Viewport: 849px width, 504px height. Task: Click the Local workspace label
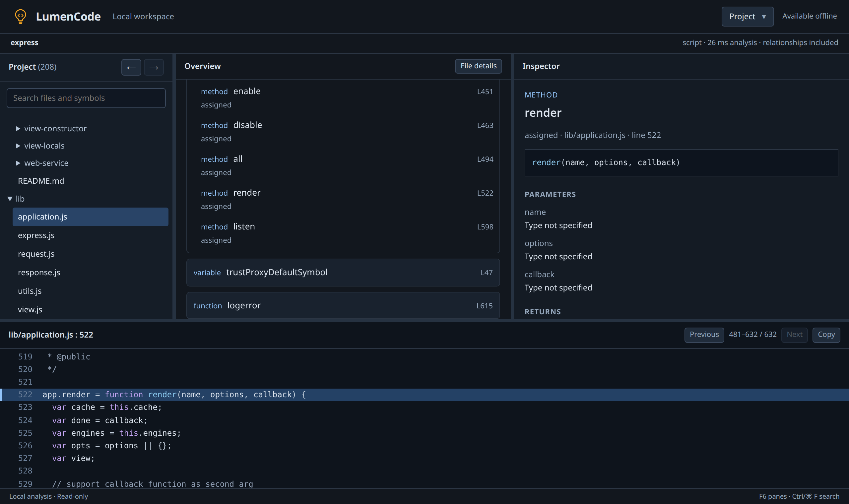(143, 16)
